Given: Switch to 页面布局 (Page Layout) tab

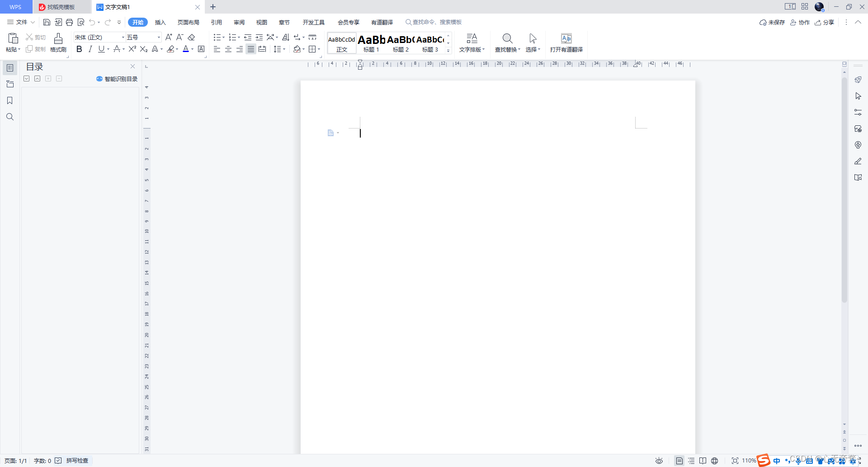Looking at the screenshot, I should (x=189, y=22).
